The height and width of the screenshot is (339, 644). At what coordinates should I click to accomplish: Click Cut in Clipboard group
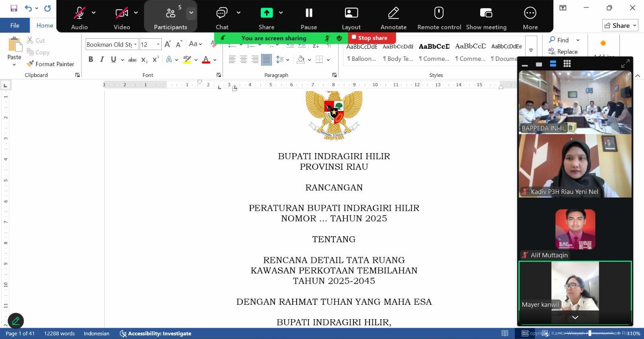click(x=36, y=40)
